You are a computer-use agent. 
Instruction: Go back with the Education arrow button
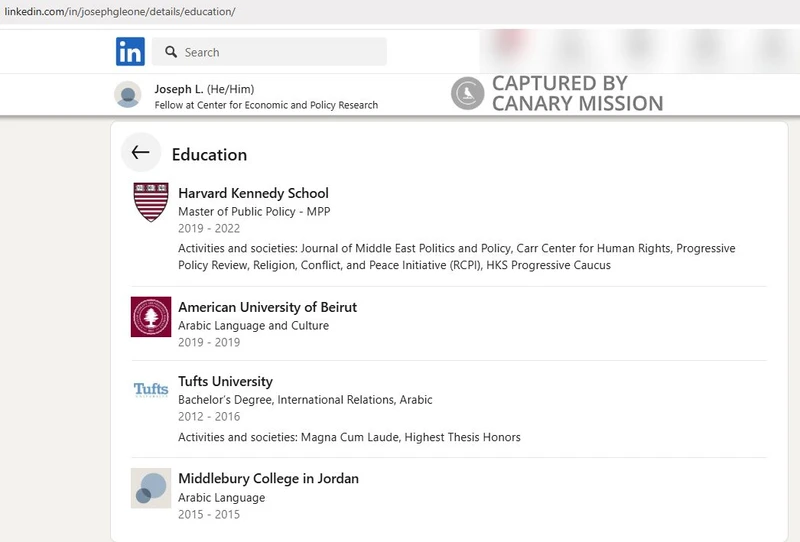click(x=141, y=152)
